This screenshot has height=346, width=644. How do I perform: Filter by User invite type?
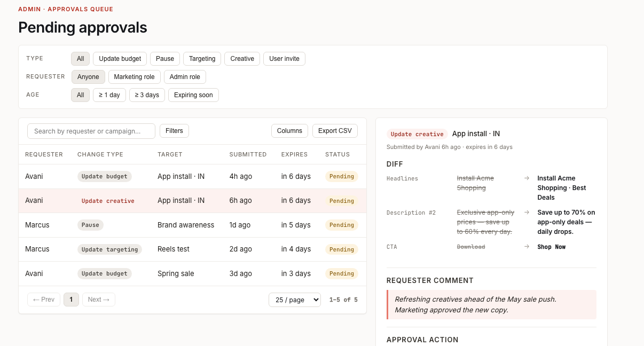(x=284, y=59)
